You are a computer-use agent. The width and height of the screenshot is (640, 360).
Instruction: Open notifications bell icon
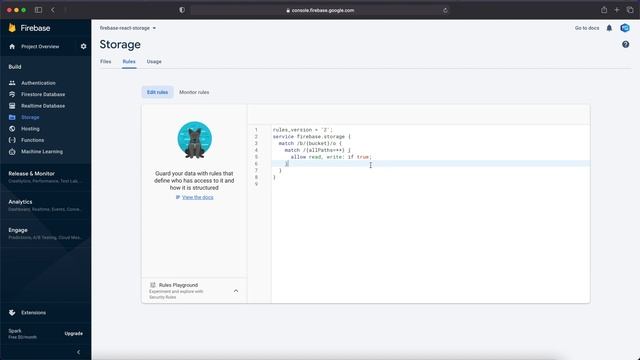pyautogui.click(x=609, y=28)
